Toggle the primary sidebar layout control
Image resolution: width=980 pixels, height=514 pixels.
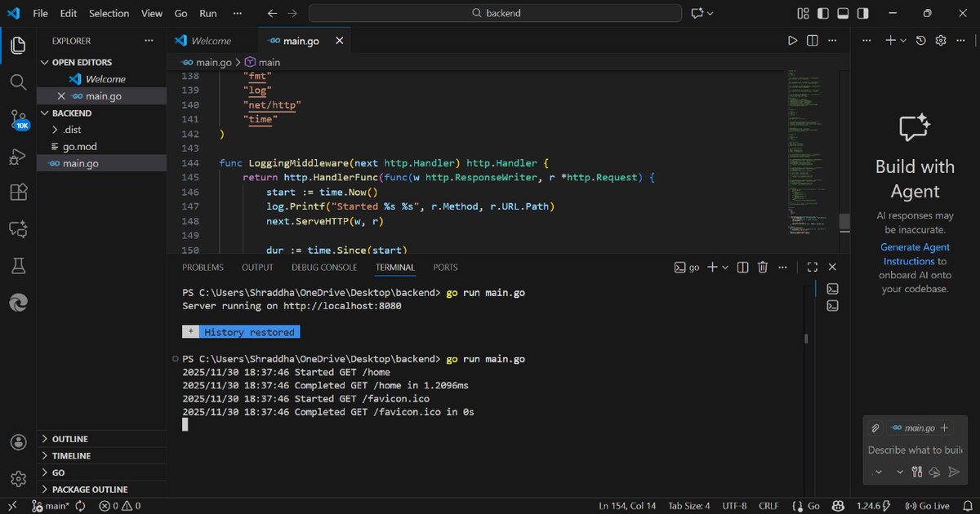822,13
